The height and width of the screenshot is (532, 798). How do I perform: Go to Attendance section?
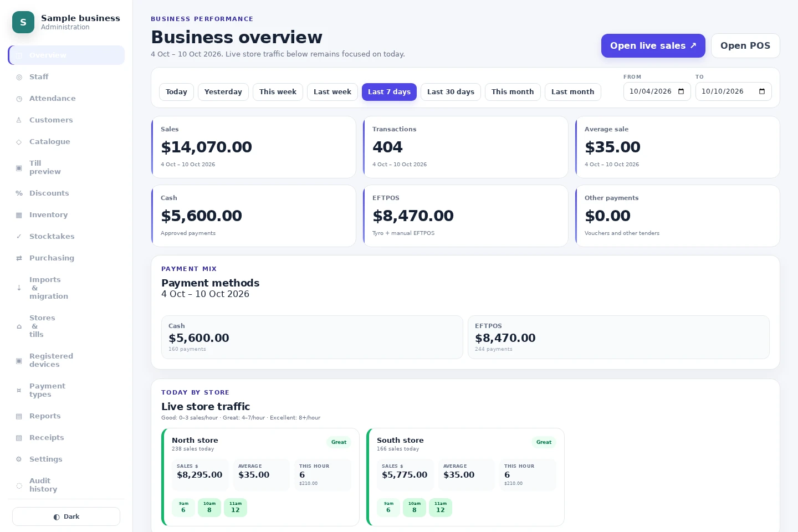pyautogui.click(x=66, y=99)
